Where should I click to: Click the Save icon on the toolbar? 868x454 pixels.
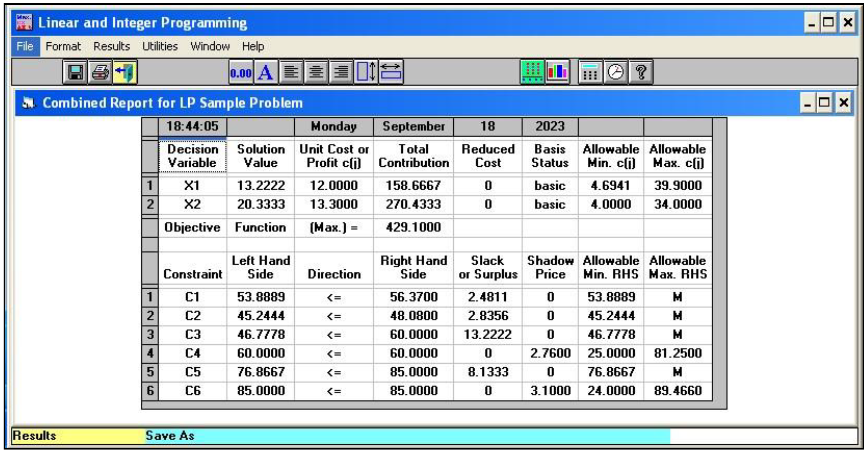coord(76,73)
